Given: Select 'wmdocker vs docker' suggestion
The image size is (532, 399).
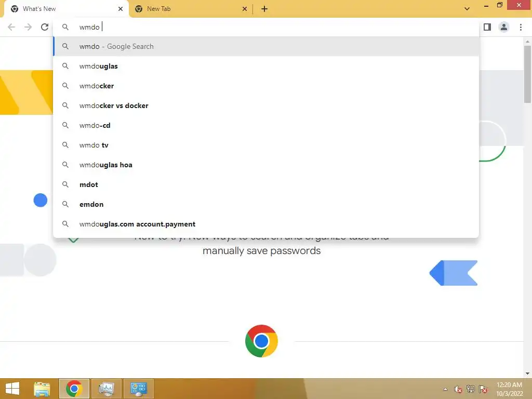Looking at the screenshot, I should coord(267,105).
